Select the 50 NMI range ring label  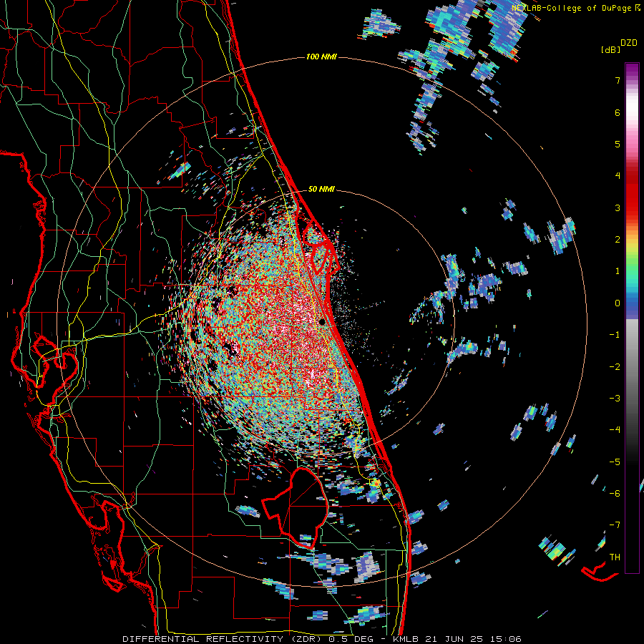point(321,189)
